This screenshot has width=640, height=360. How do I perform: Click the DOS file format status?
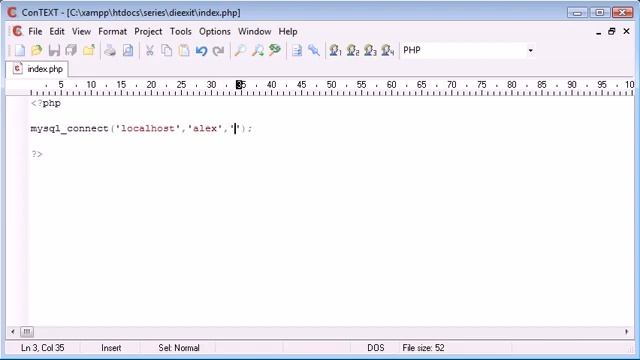coord(376,348)
